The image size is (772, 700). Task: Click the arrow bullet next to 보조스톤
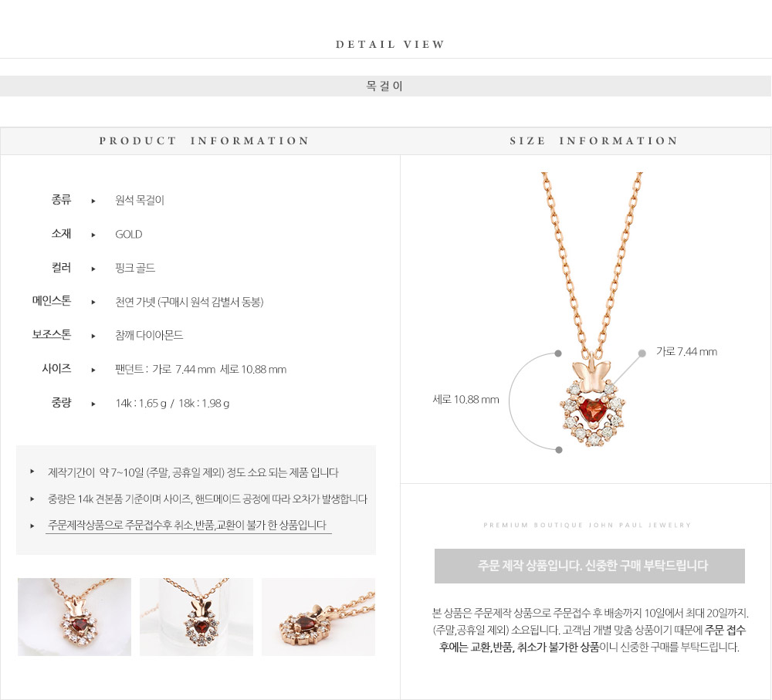[93, 336]
